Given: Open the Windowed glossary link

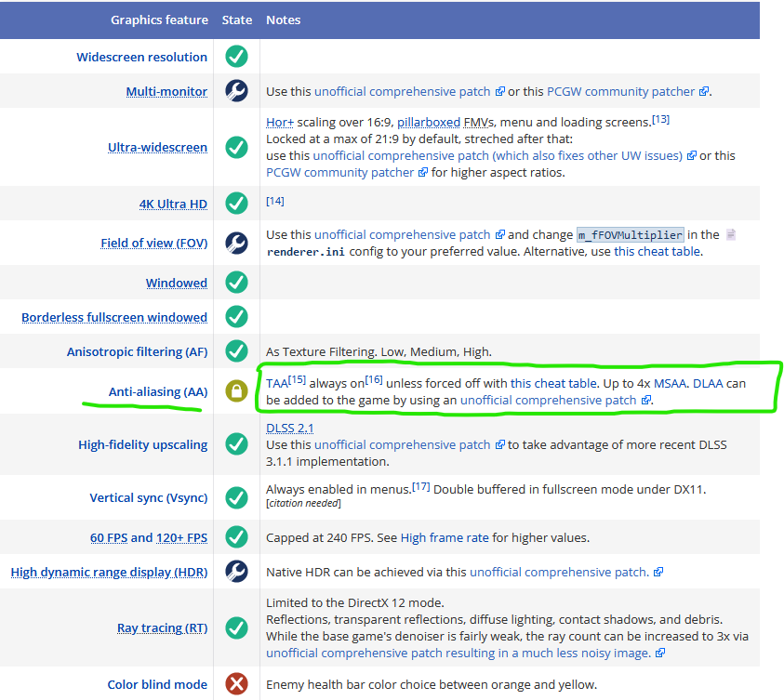Looking at the screenshot, I should [177, 283].
